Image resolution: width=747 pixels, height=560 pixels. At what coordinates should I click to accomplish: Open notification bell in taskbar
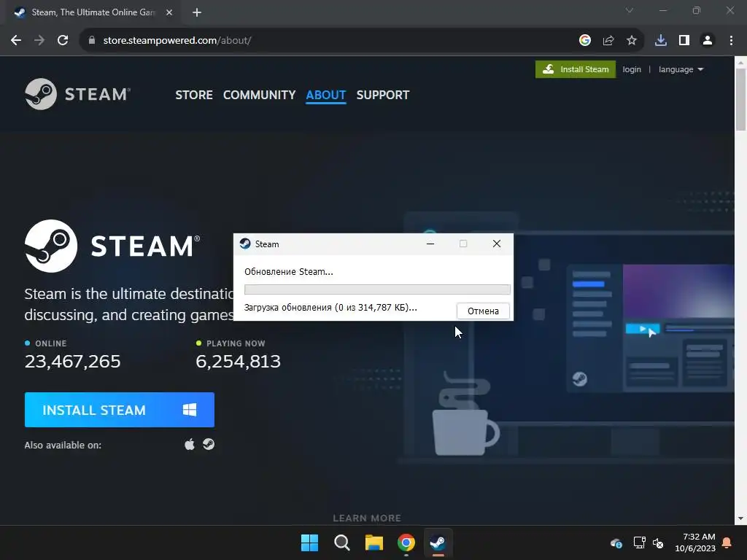point(727,542)
